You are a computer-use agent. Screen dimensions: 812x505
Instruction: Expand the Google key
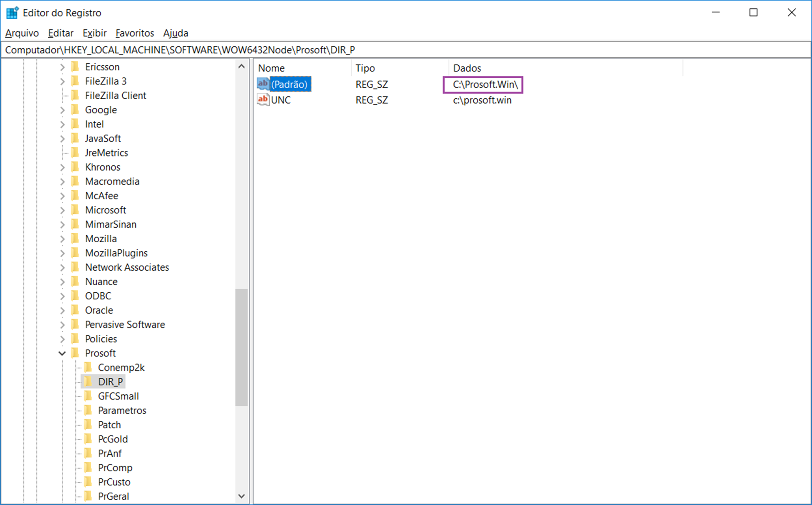pos(62,110)
